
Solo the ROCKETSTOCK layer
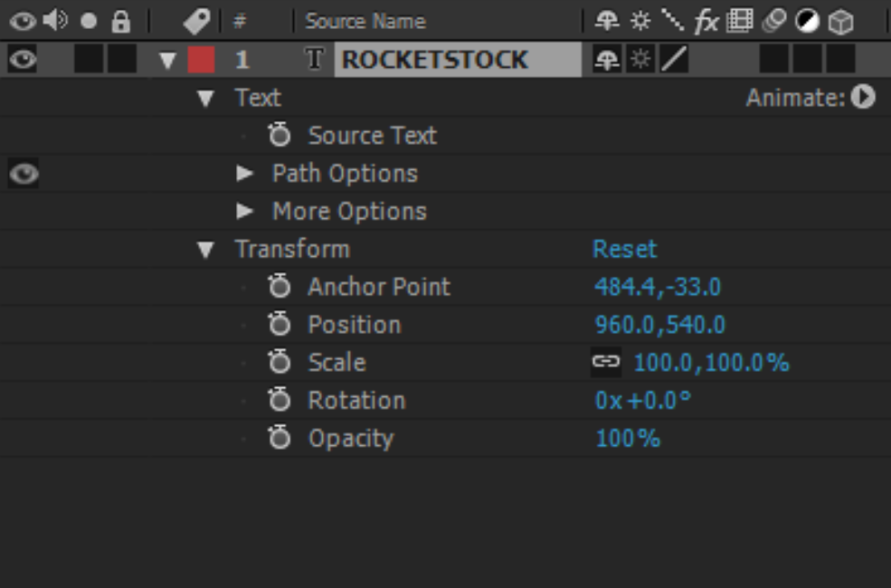89,59
